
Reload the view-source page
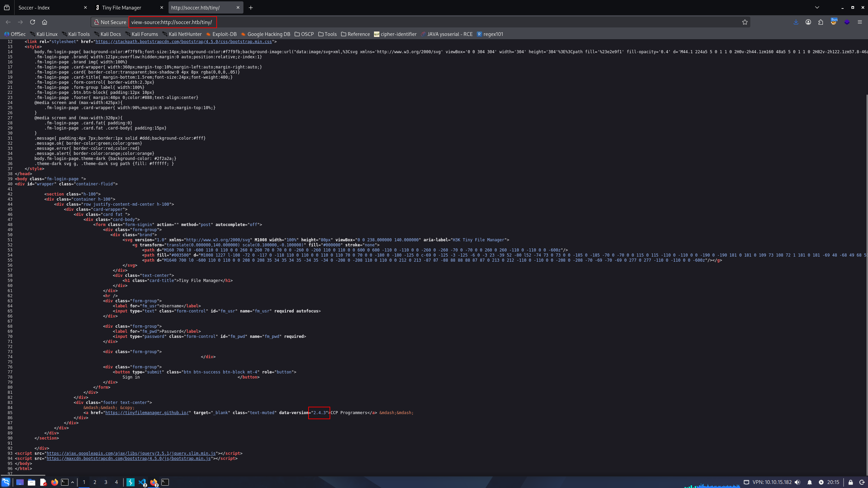(33, 22)
